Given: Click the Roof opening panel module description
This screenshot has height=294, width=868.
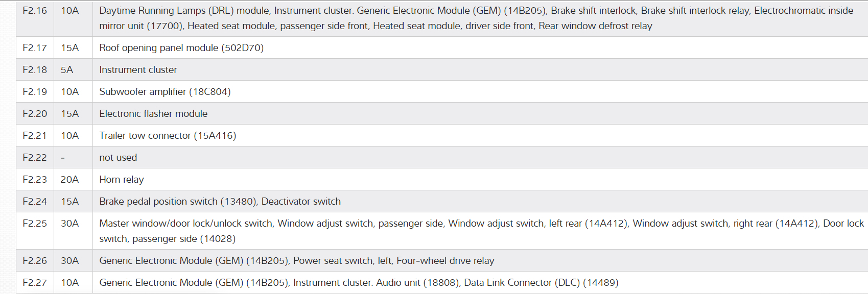Looking at the screenshot, I should click(x=181, y=48).
